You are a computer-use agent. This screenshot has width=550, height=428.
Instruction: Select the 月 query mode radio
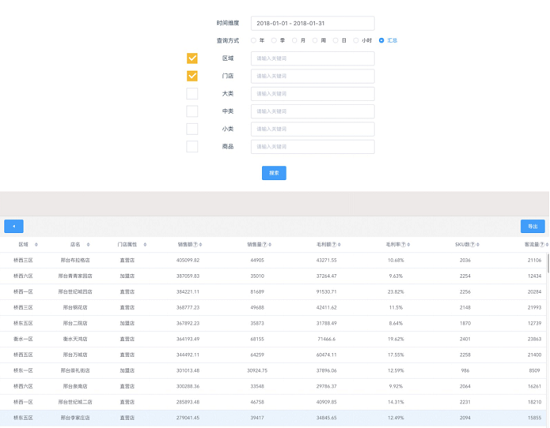pyautogui.click(x=295, y=41)
